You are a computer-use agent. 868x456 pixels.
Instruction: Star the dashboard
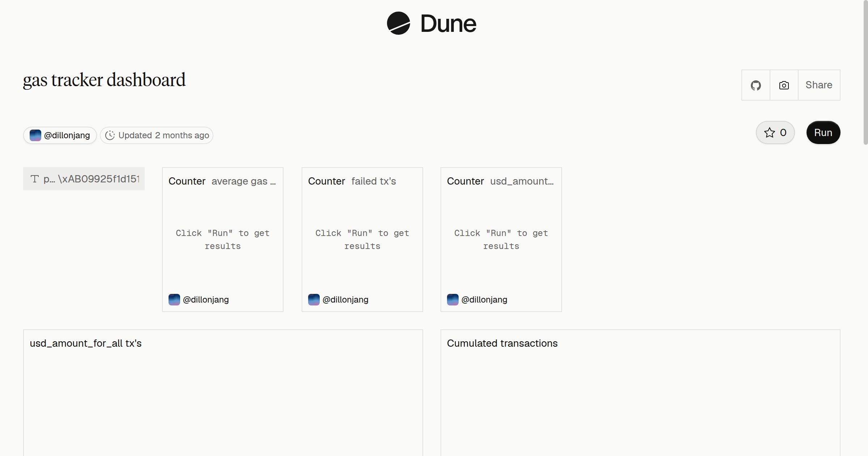pos(775,132)
